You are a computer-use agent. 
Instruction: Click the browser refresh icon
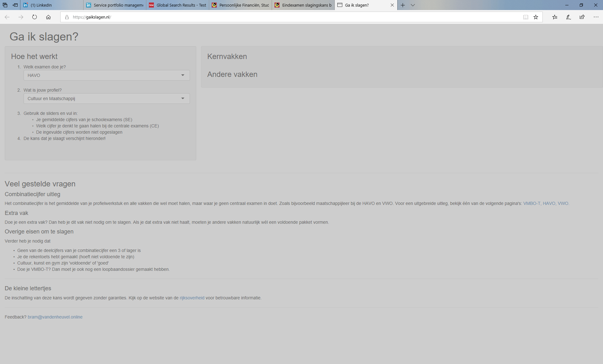tap(35, 17)
